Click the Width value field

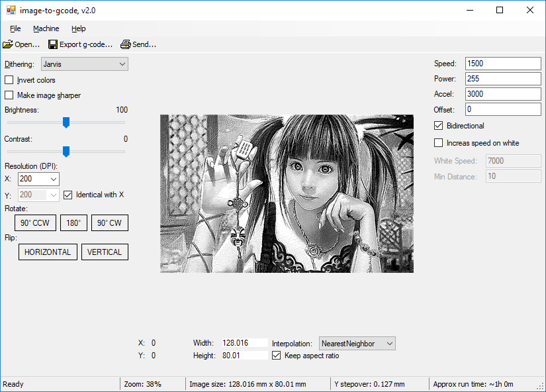[245, 343]
